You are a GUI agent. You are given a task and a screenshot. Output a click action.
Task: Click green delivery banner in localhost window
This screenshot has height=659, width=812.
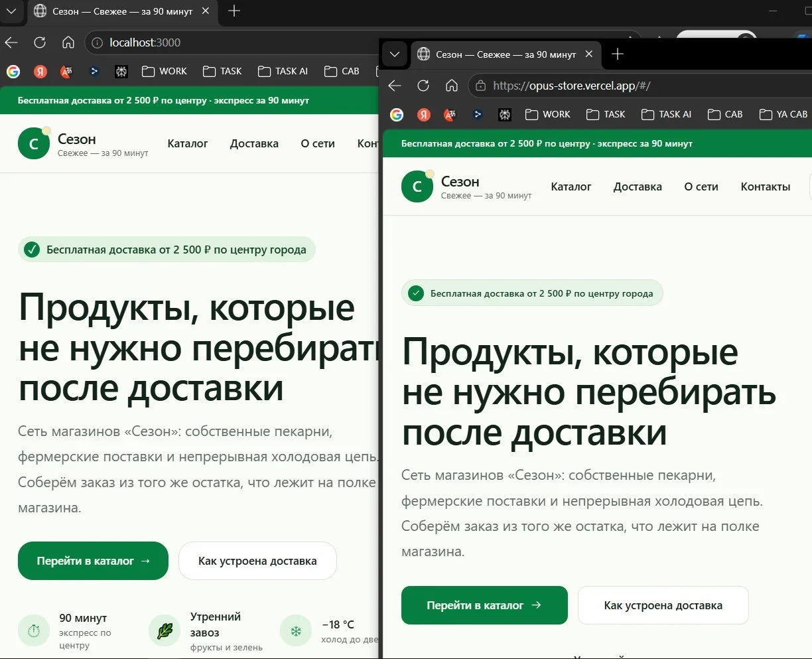click(x=190, y=101)
